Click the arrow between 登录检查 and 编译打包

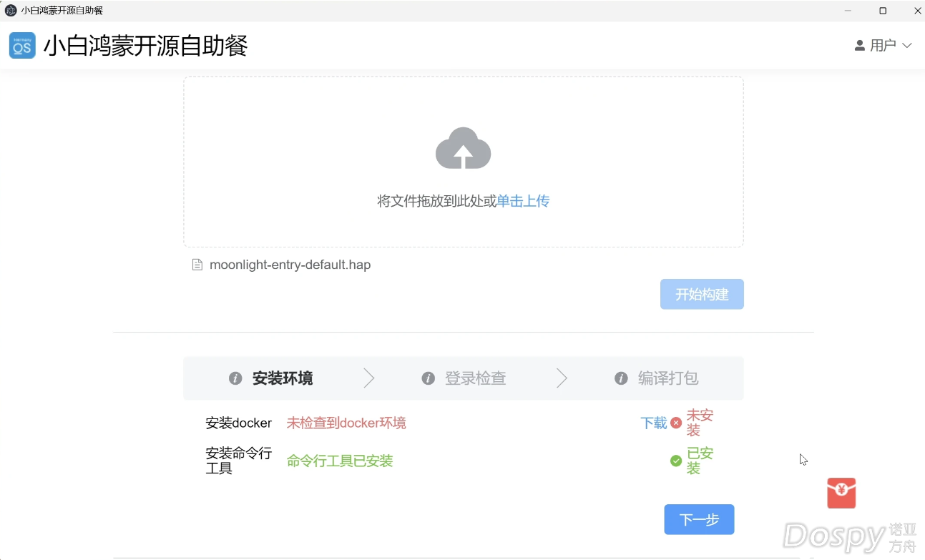tap(562, 378)
